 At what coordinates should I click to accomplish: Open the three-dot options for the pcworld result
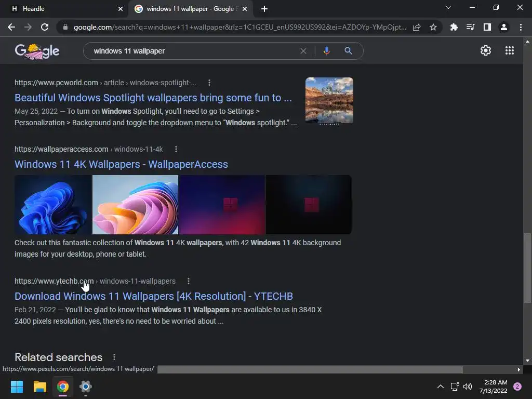[x=209, y=83]
